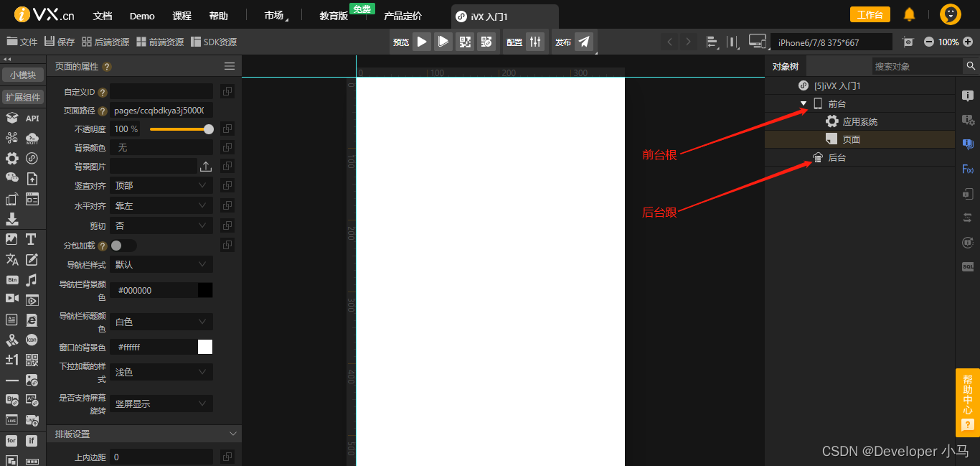Click the 小模块 button
Image resolution: width=980 pixels, height=466 pixels.
23,75
